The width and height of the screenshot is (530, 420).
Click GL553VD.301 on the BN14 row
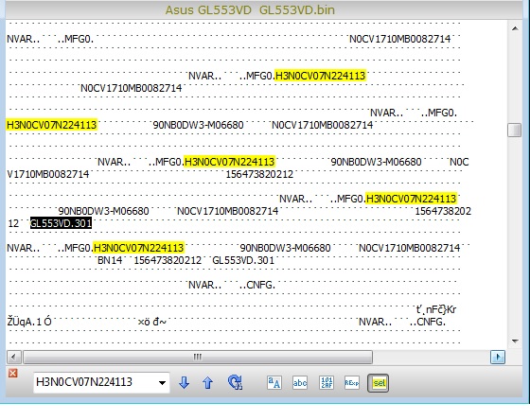[243, 260]
